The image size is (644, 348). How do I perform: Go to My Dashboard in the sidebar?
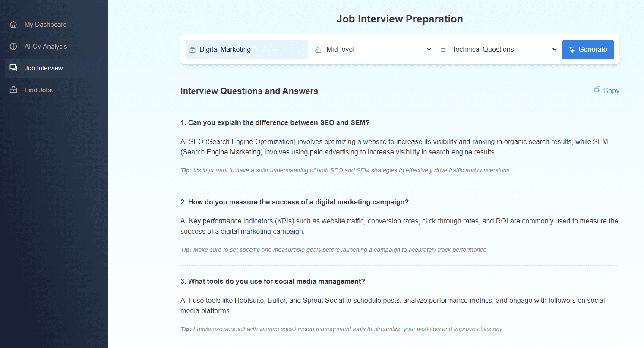coord(45,25)
